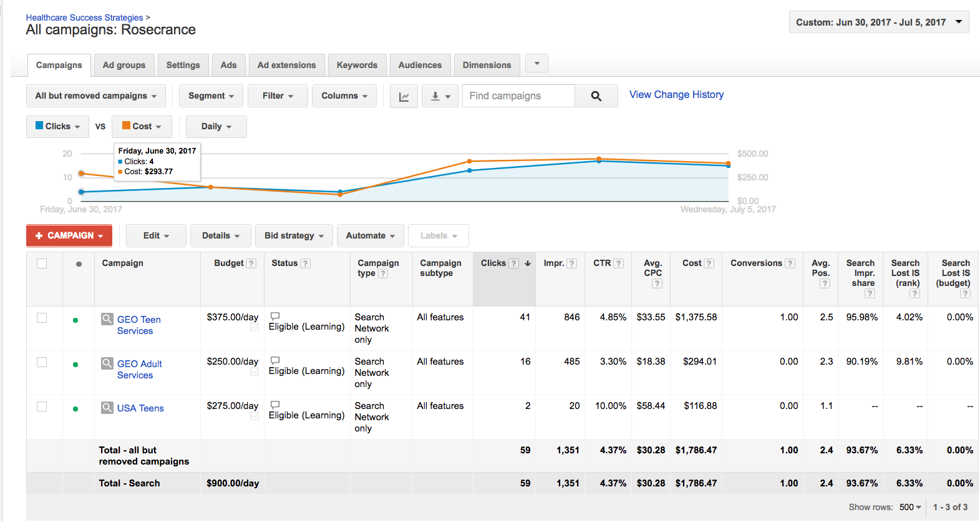Switch to the Keywords tab

pyautogui.click(x=357, y=66)
